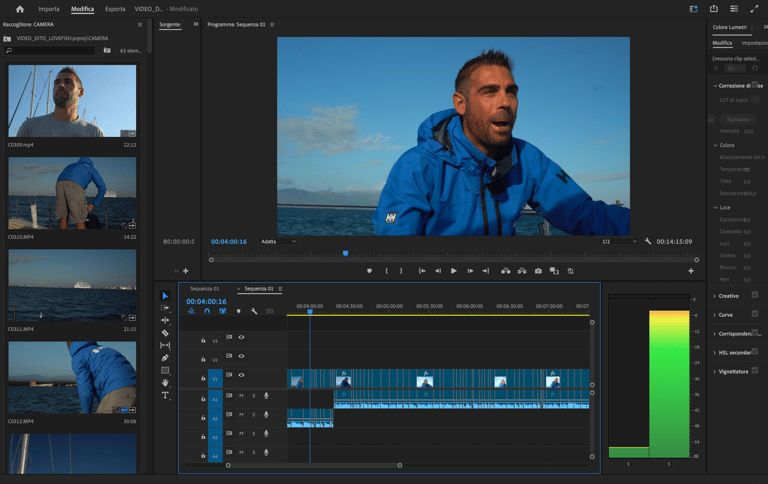Viewport: 768px width, 484px height.
Task: Expand the Vignettatura section
Action: click(715, 372)
